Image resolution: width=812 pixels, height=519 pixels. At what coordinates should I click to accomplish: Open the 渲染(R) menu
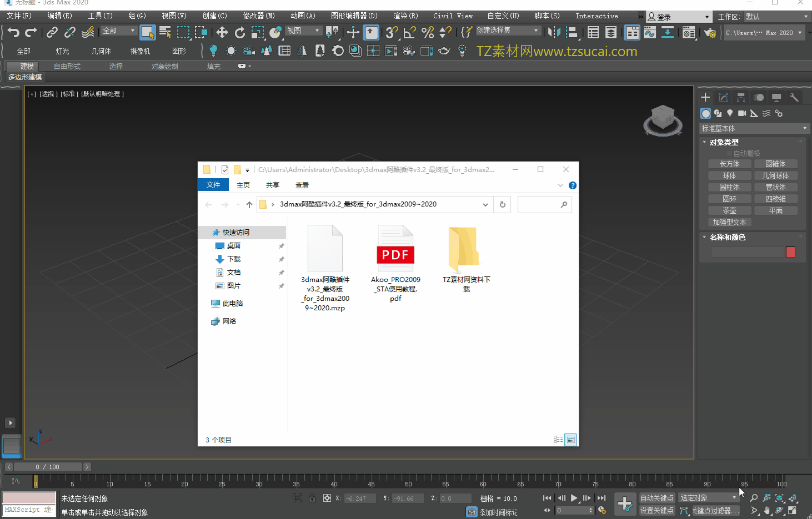(x=405, y=16)
